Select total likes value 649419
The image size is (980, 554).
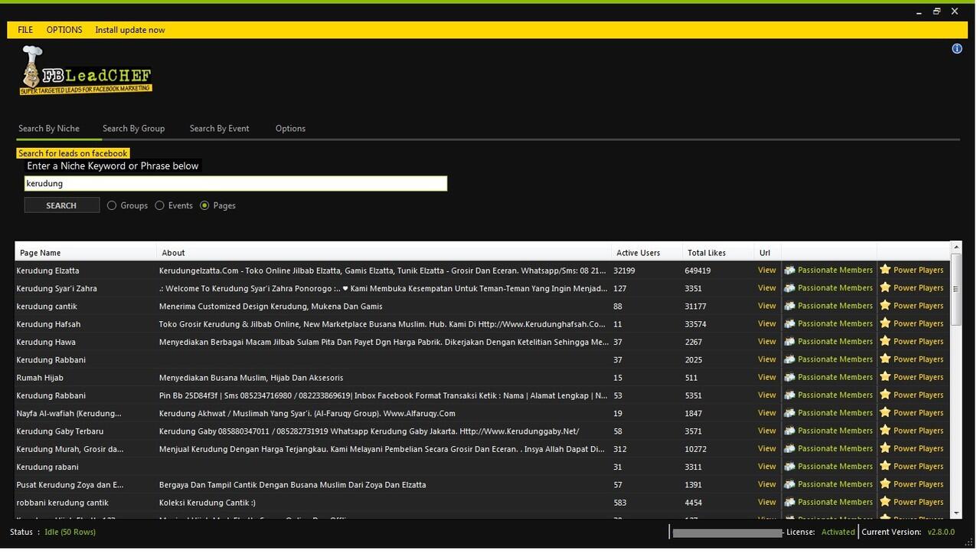coord(697,270)
